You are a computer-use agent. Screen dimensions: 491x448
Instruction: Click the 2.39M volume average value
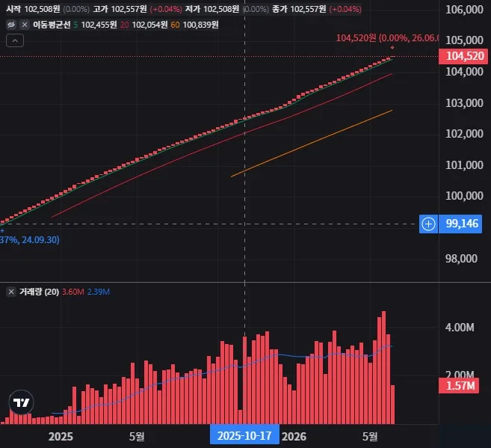[x=99, y=292]
